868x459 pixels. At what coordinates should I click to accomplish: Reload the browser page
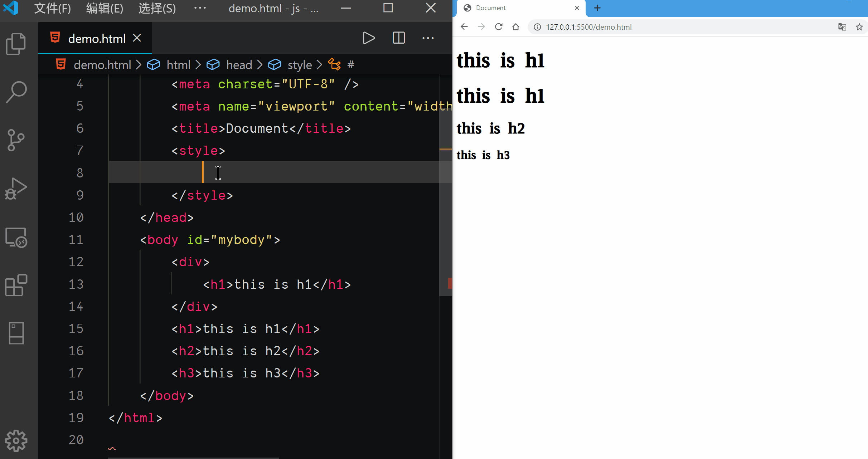[499, 27]
